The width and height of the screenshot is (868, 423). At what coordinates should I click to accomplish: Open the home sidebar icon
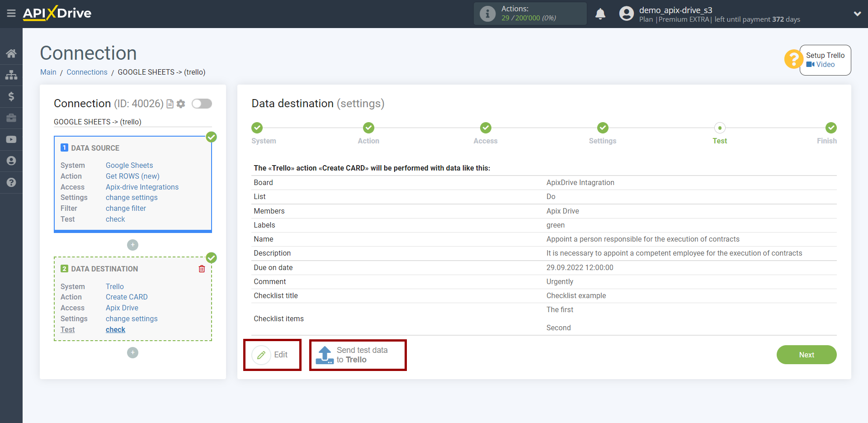pos(11,53)
